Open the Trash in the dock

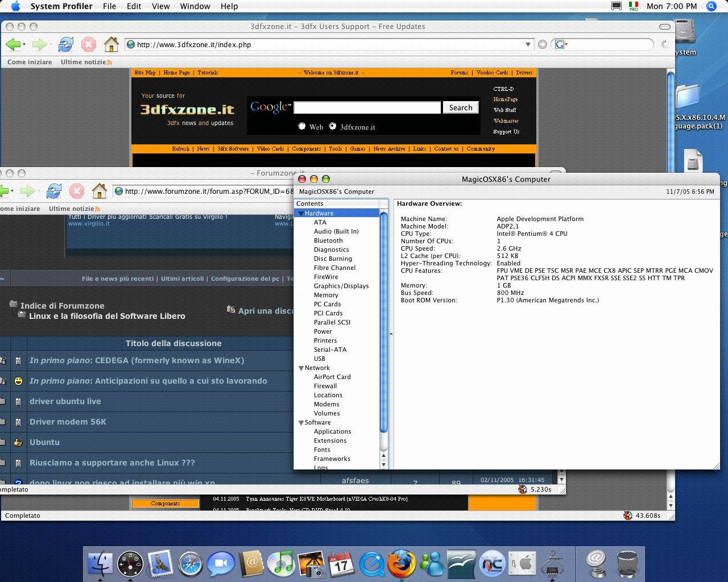click(x=627, y=564)
